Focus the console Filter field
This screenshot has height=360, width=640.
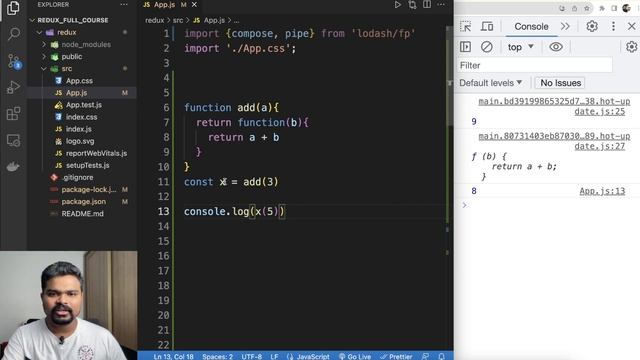pyautogui.click(x=535, y=65)
